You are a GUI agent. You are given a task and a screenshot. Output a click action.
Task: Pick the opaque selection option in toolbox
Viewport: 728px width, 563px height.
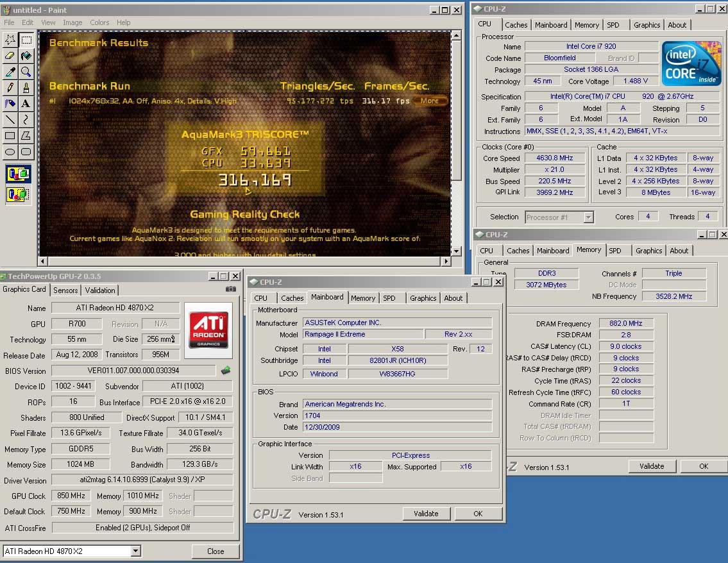point(18,174)
